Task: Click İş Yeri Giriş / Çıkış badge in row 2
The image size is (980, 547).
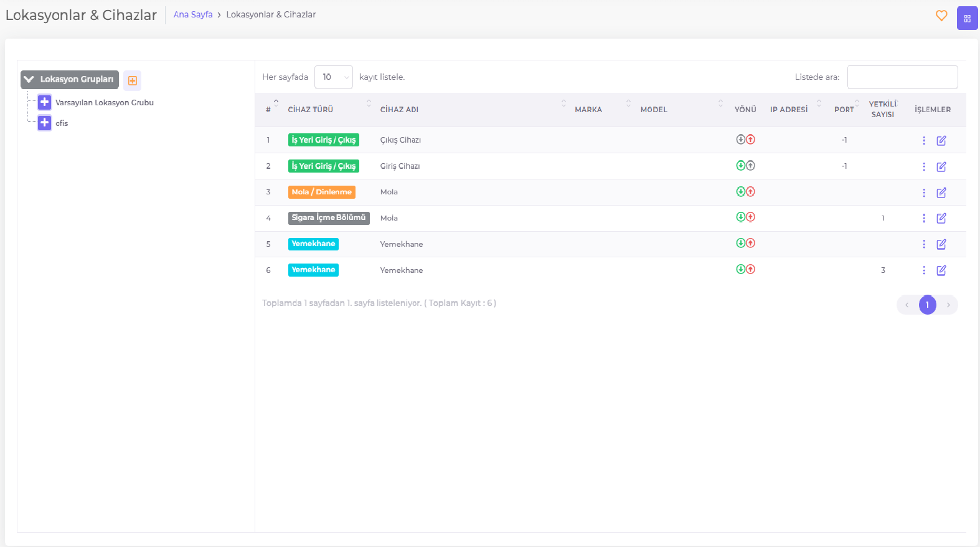Action: pos(324,166)
